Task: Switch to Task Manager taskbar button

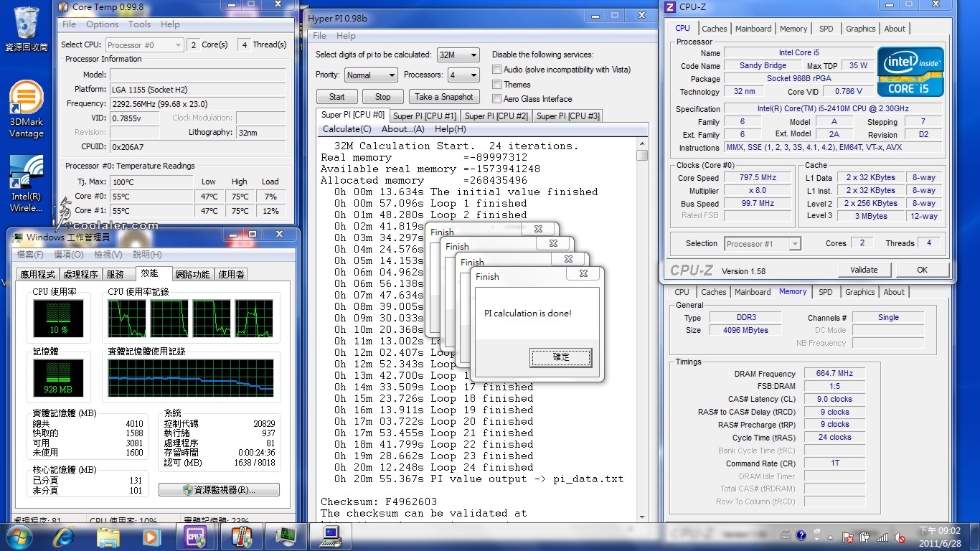Action: (286, 537)
